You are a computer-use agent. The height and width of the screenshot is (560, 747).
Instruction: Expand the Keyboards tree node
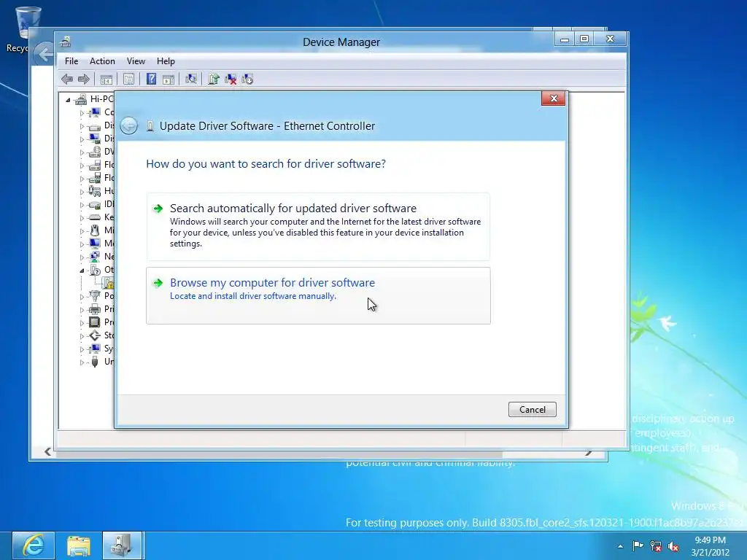82,218
